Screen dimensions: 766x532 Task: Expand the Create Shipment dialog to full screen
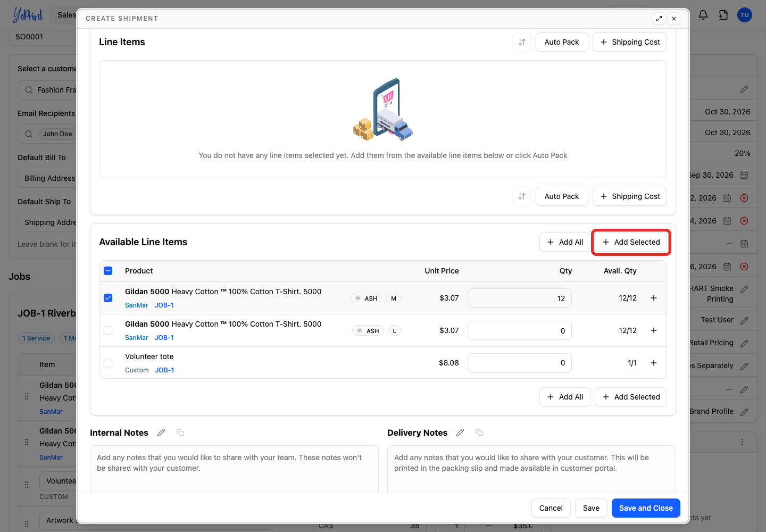tap(659, 19)
